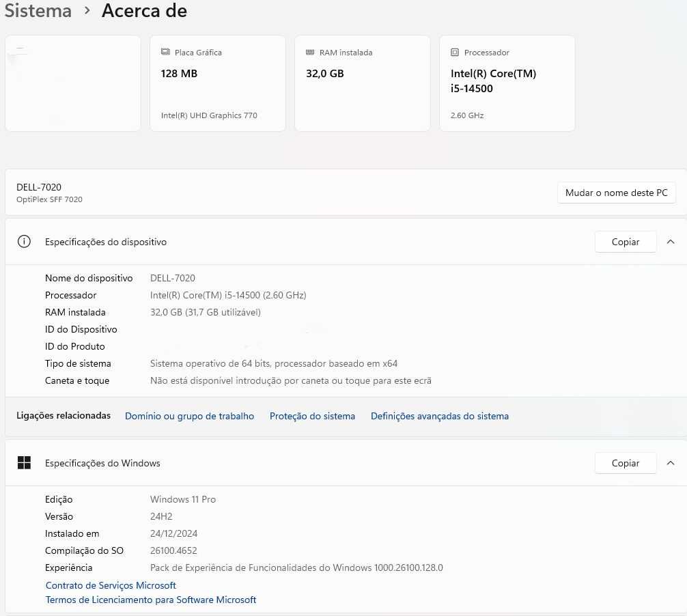Viewport: 687px width, 616px height.
Task: Select Intel(R) Core(TM) i5-14500 card heading
Action: pos(493,81)
